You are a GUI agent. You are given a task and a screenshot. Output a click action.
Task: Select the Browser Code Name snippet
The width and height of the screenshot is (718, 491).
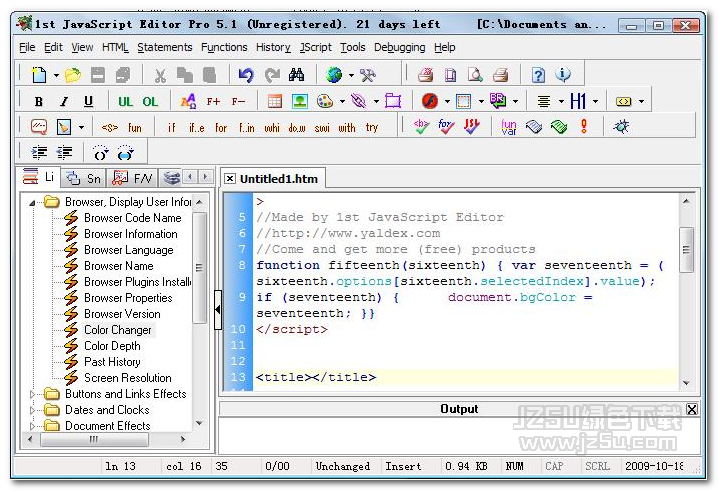[133, 218]
